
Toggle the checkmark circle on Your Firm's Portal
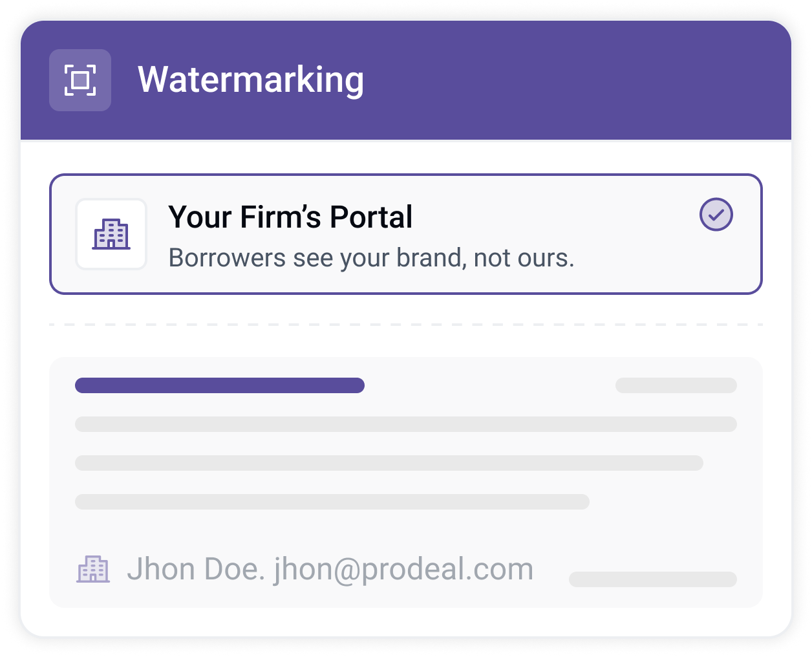pyautogui.click(x=716, y=215)
